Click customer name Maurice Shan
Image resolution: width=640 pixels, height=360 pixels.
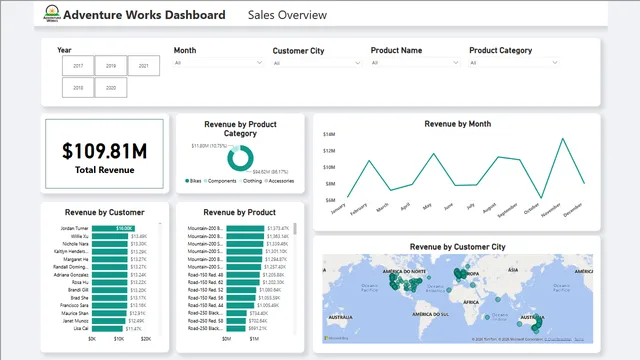click(75, 313)
